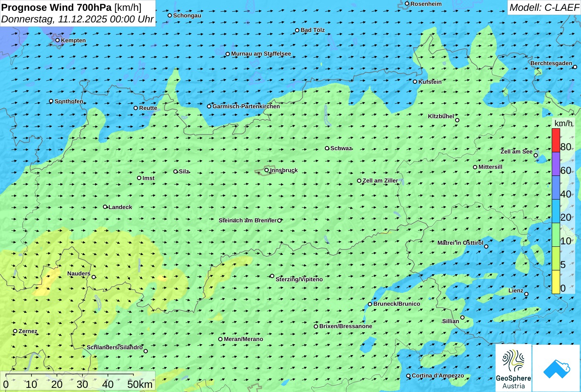Click the medium blue 40 km/h legend swatch
Screen dimensions: 581x392
pos(556,187)
